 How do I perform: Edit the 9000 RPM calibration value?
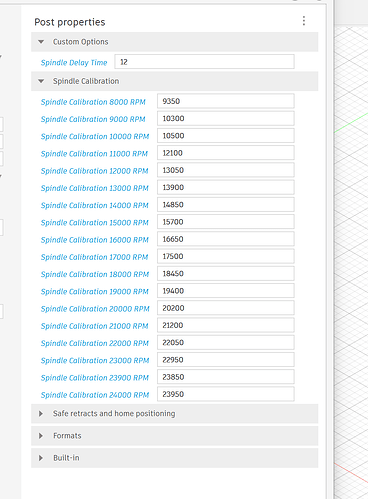click(226, 118)
